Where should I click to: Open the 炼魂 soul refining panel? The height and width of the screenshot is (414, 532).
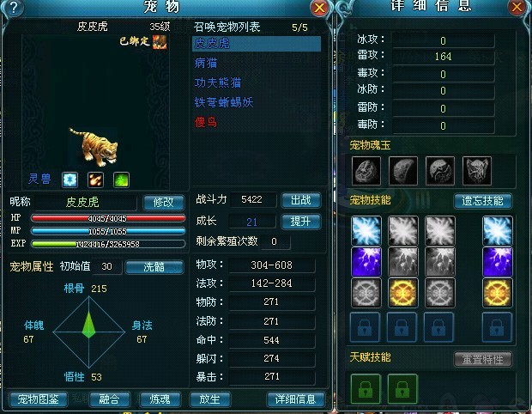coord(160,399)
